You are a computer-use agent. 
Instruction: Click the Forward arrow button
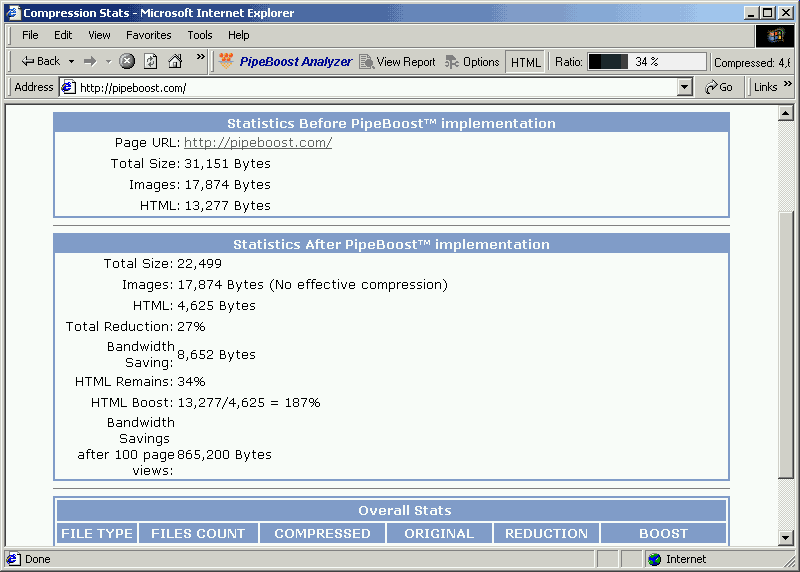[89, 61]
